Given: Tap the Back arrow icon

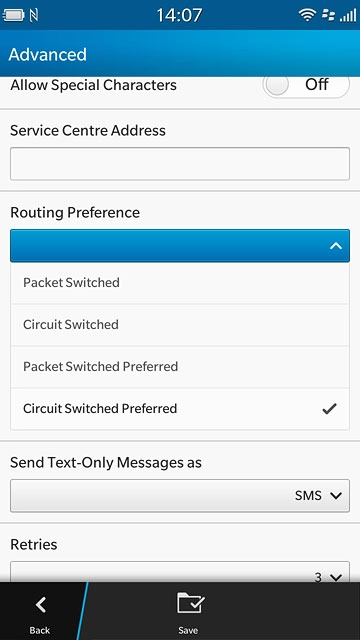Looking at the screenshot, I should tap(40, 604).
